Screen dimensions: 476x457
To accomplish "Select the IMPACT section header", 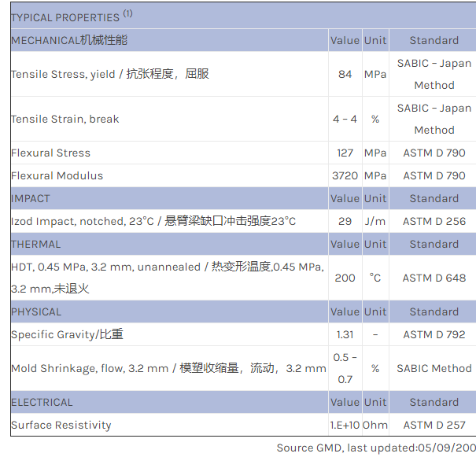I will [31, 198].
